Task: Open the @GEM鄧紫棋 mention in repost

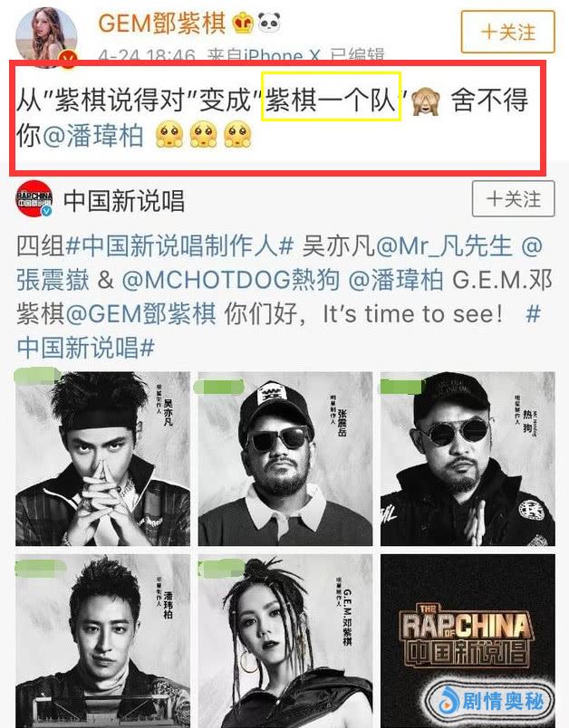Action: (x=140, y=314)
